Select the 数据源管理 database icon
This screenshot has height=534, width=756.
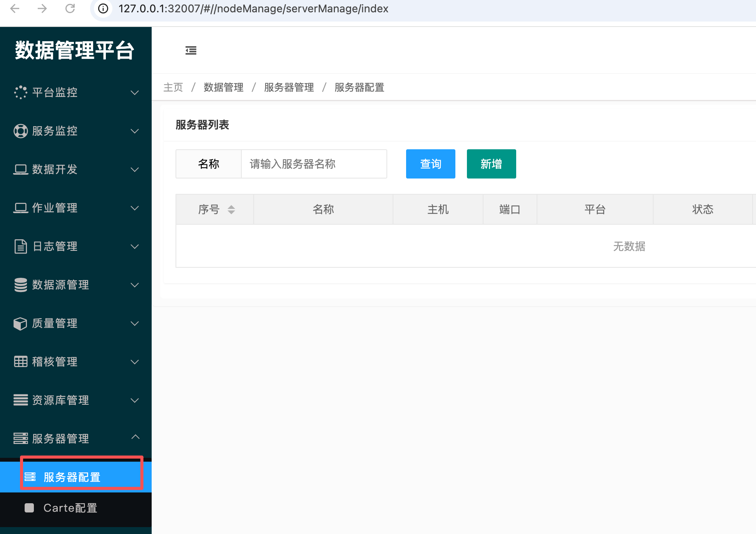tap(20, 285)
